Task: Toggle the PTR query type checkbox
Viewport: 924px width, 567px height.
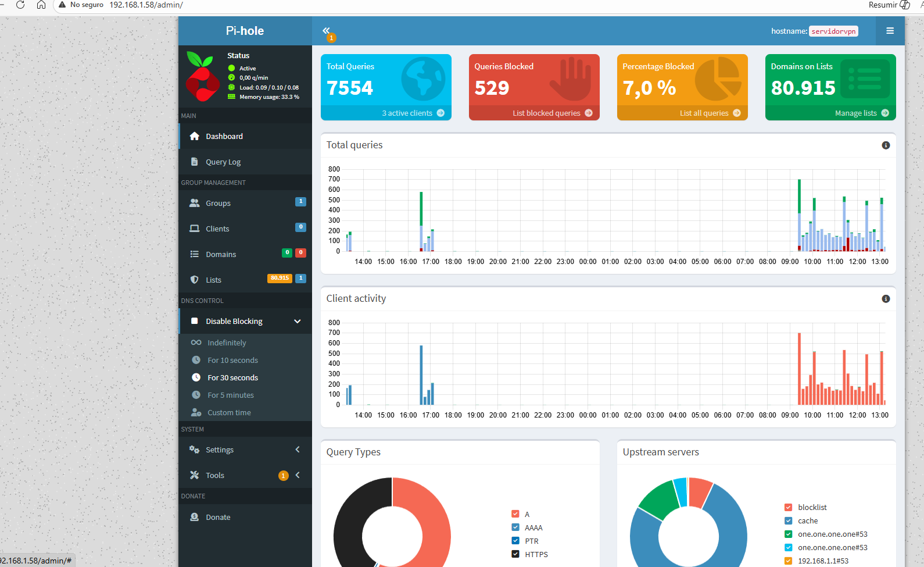Action: pyautogui.click(x=515, y=541)
